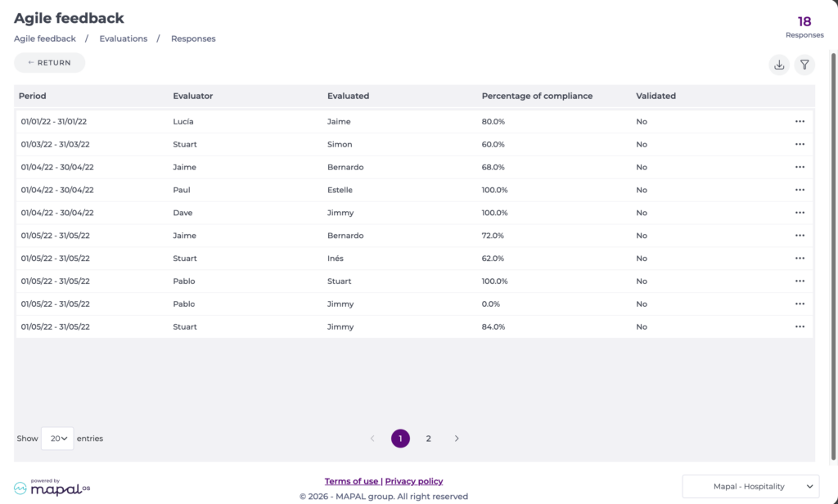Go to next page arrow
Image resolution: width=838 pixels, height=504 pixels.
coord(457,439)
